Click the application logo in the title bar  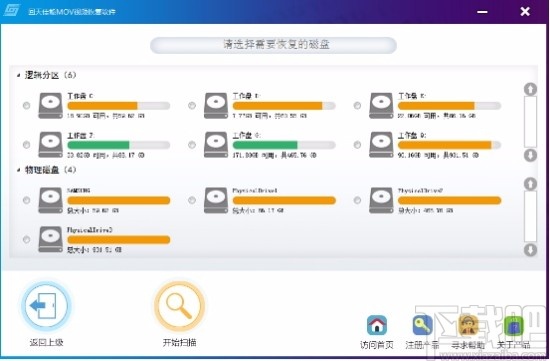(x=11, y=11)
